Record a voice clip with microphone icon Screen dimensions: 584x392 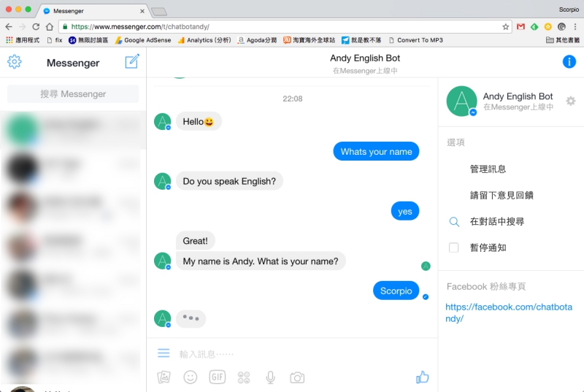[x=271, y=377]
